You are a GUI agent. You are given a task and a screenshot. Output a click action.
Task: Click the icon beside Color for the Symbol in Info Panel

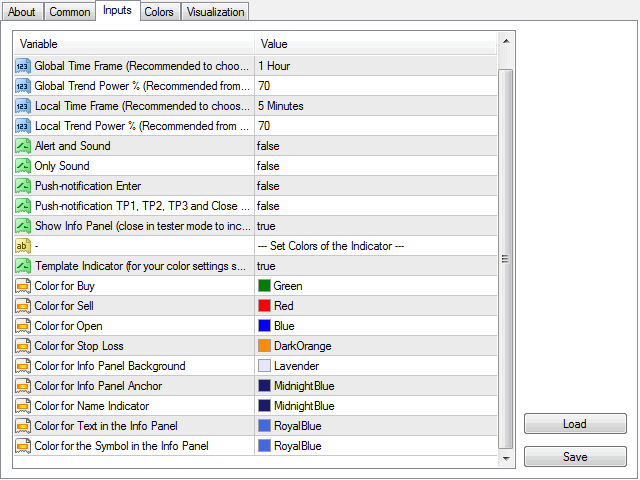(x=23, y=446)
